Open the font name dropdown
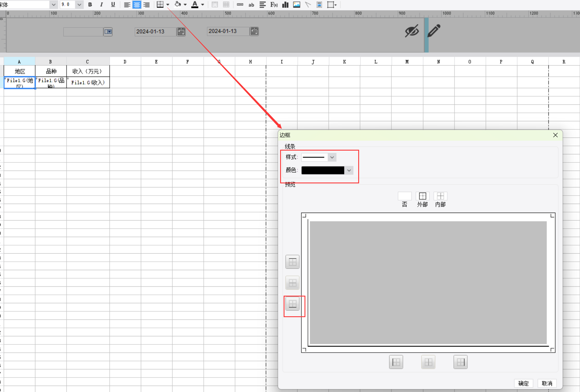The width and height of the screenshot is (580, 392). 53,5
